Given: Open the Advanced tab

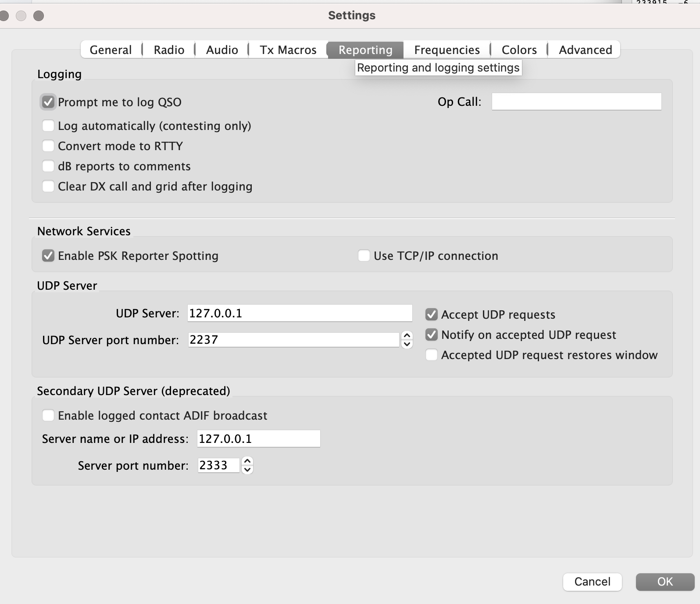Looking at the screenshot, I should click(x=585, y=50).
